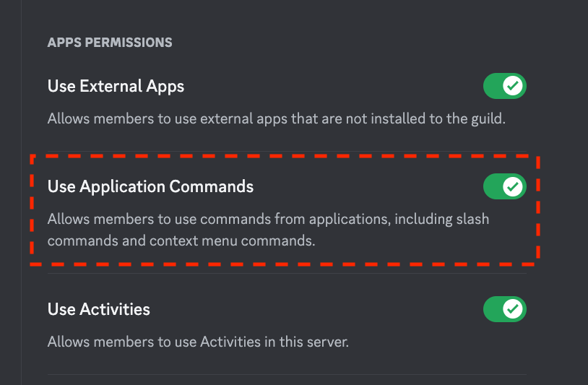Select the Use Activities title
Image resolution: width=588 pixels, height=385 pixels.
pos(99,309)
